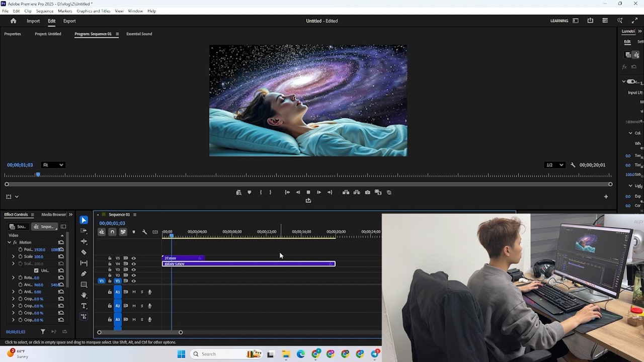This screenshot has width=644, height=362.
Task: Select the Pen tool
Action: (x=84, y=274)
